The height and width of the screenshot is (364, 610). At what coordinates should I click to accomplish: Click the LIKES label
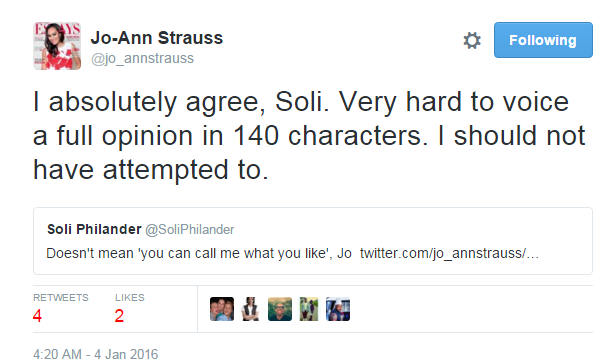130,298
